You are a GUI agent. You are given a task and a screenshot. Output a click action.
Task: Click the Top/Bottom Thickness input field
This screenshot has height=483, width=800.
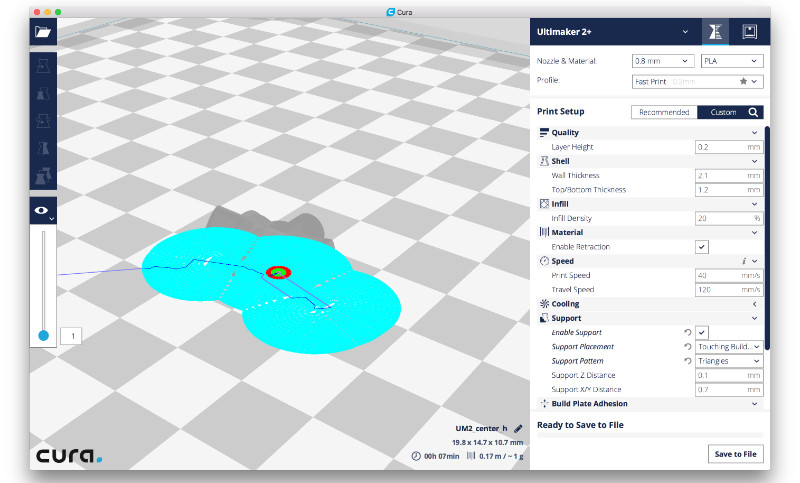730,190
